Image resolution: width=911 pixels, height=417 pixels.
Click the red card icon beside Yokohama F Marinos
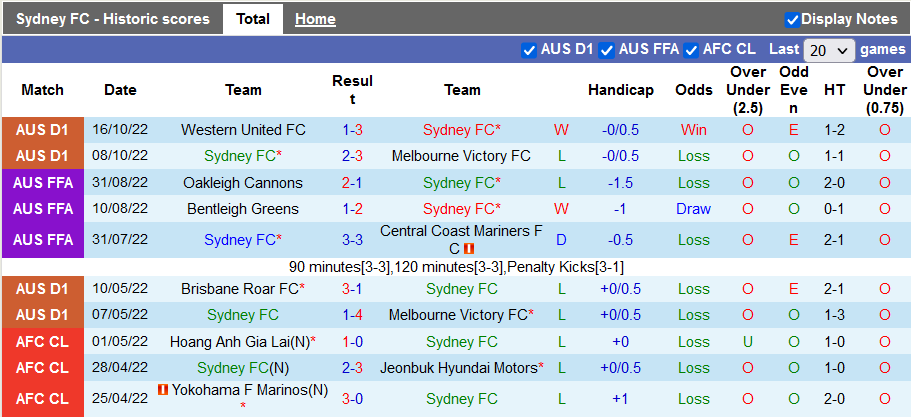163,390
